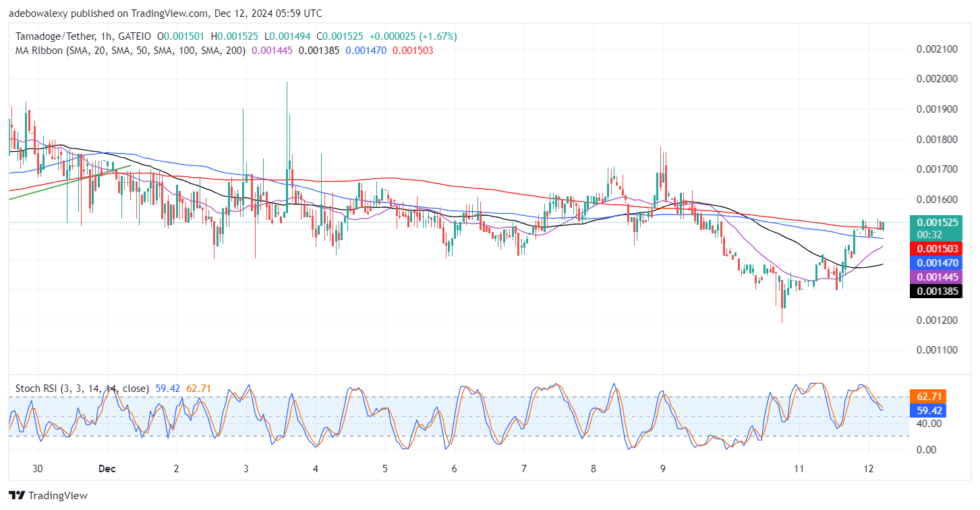Screen dimensions: 980x510
Task: Click the 0.001100 price axis label
Action: point(937,350)
